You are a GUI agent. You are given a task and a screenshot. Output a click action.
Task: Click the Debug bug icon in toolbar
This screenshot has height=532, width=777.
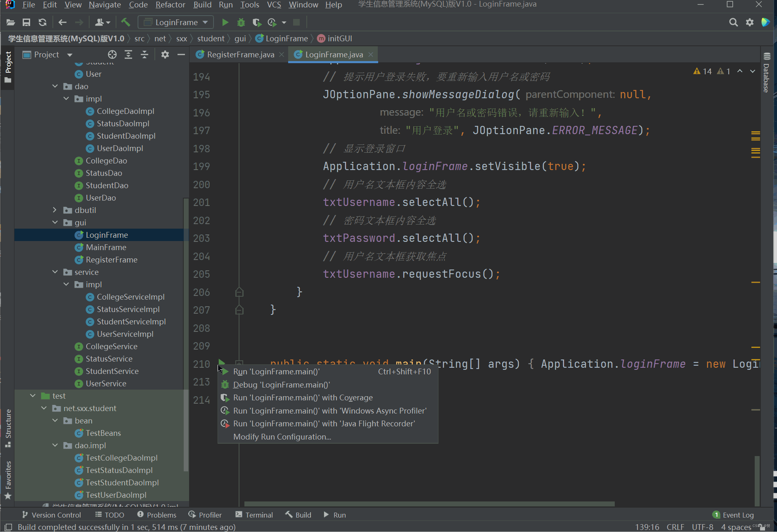[241, 22]
